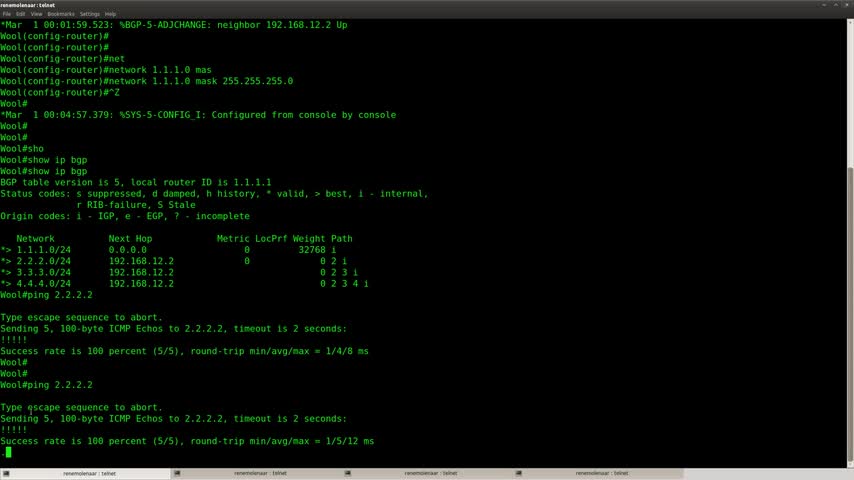Click the 'Status codes' legend line
Screen dimensions: 854x480
click(x=214, y=194)
